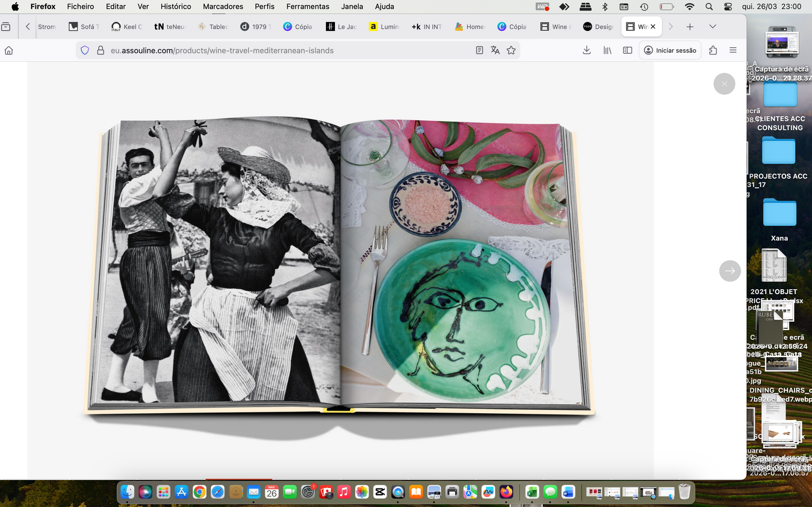Open the Ferramentas menu
The width and height of the screenshot is (812, 507).
(x=308, y=6)
